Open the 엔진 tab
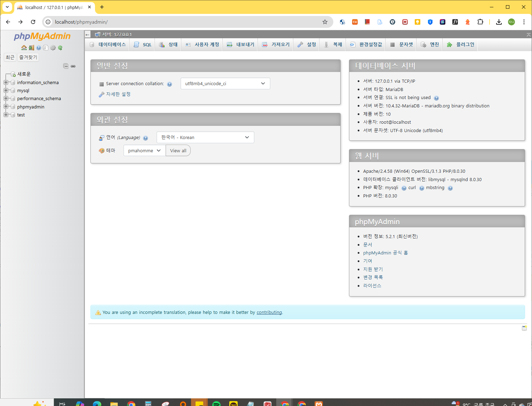The height and width of the screenshot is (406, 532). (x=430, y=44)
